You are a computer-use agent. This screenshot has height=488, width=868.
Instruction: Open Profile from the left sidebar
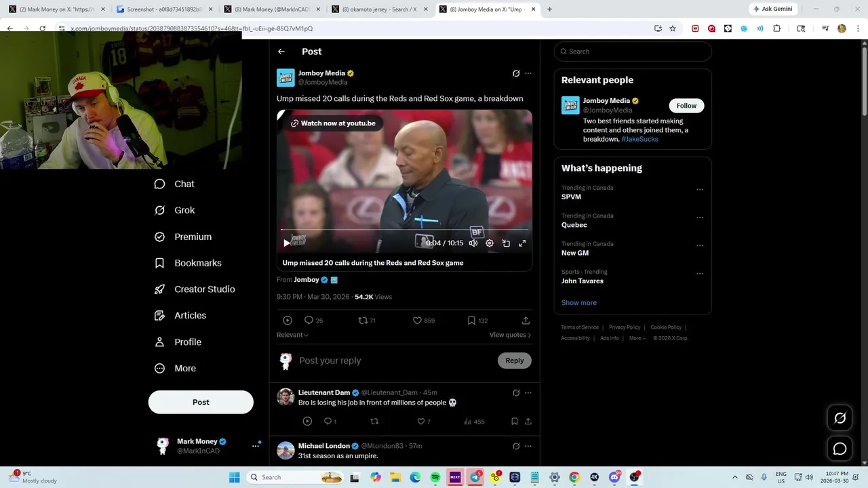178,342
